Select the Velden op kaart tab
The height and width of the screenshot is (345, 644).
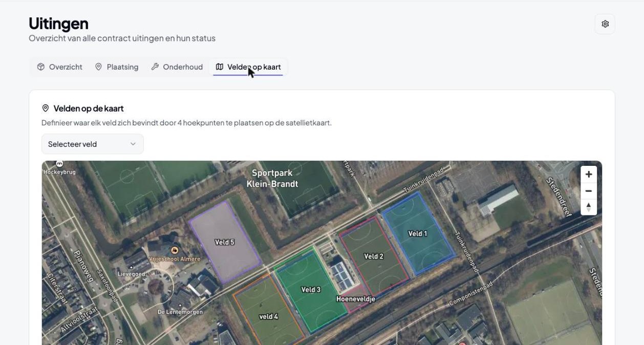(x=248, y=67)
